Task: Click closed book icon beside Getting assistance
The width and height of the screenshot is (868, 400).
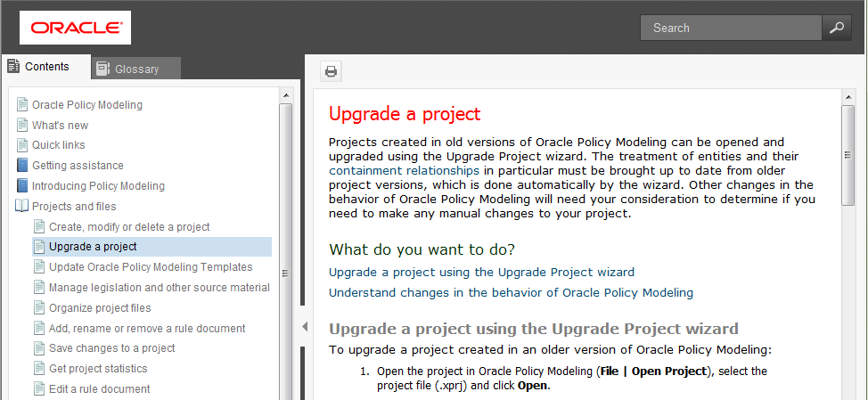Action: click(x=22, y=166)
